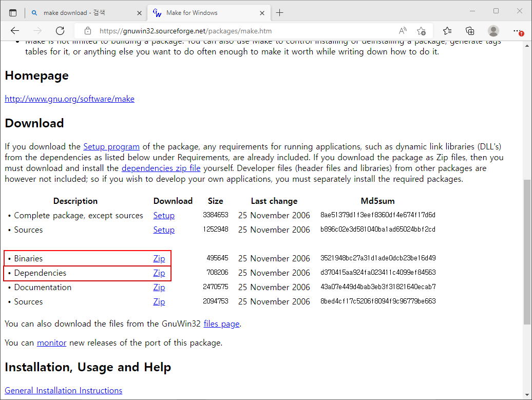The height and width of the screenshot is (400, 532).
Task: Click the scrollbar down arrow
Action: coord(527,394)
